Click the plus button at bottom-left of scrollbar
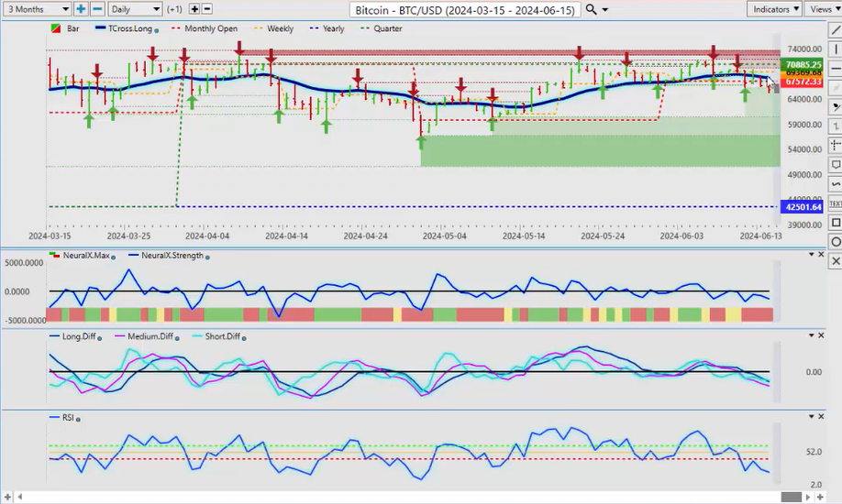The width and height of the screenshot is (842, 504). coord(7,497)
